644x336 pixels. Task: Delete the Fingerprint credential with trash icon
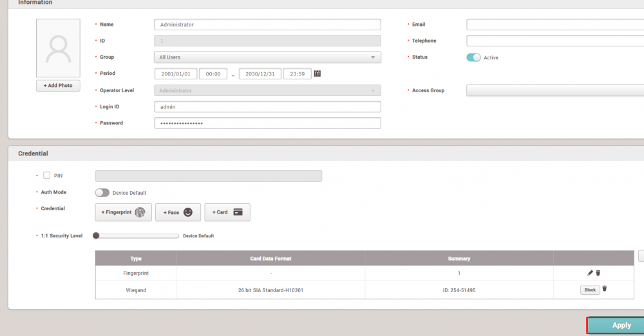click(x=598, y=273)
